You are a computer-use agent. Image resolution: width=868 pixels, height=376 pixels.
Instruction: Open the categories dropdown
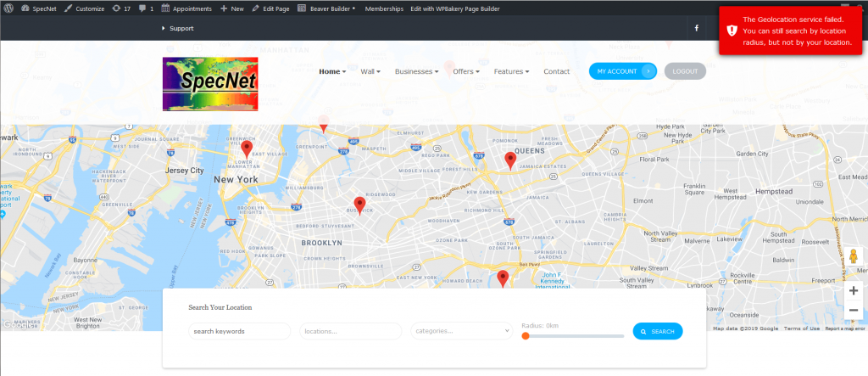(x=462, y=331)
